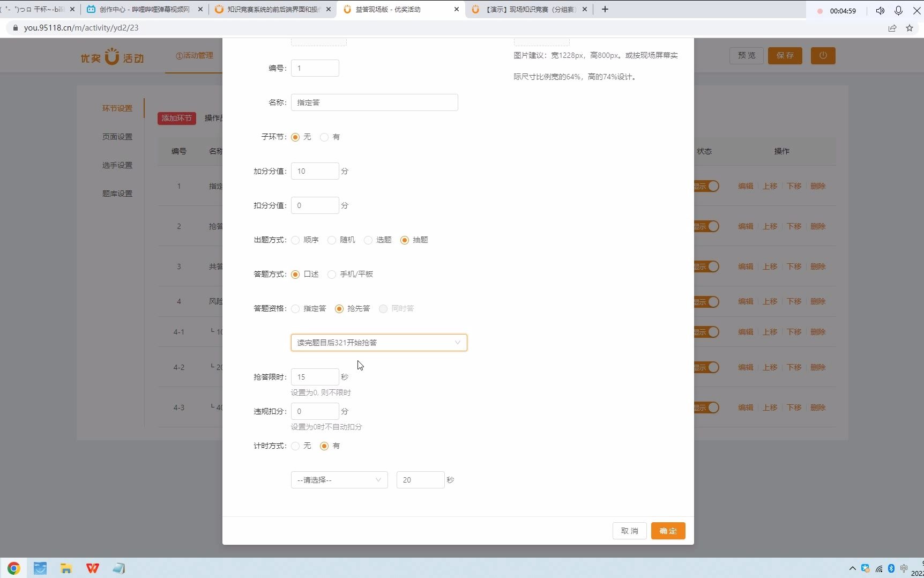
Task: Cancel the dialog with 取消
Action: tap(629, 531)
